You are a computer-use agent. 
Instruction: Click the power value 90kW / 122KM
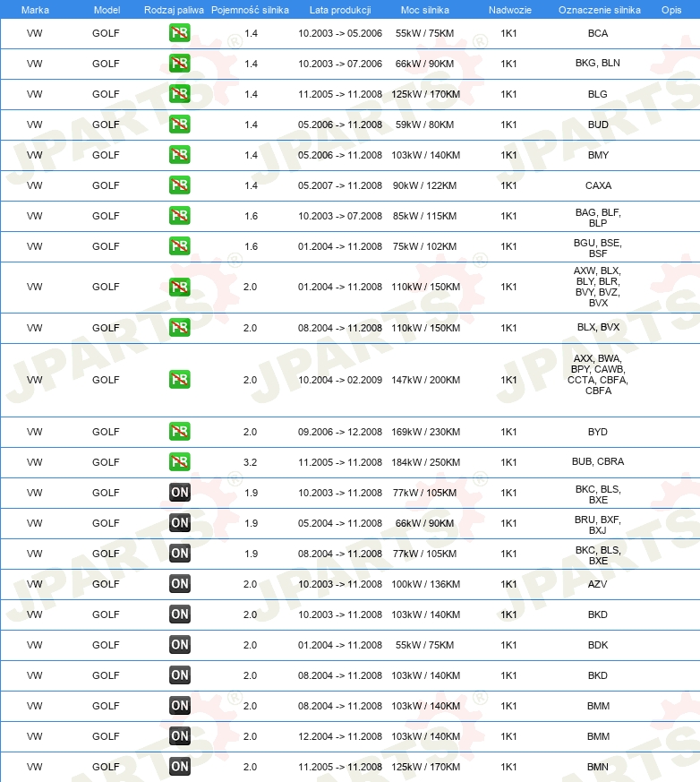(x=424, y=185)
